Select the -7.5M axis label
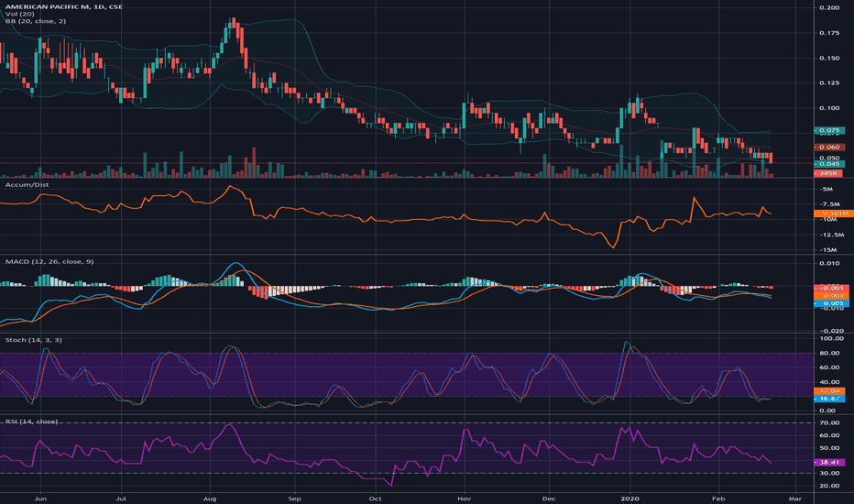Viewport: 854px width, 504px height. coord(829,203)
